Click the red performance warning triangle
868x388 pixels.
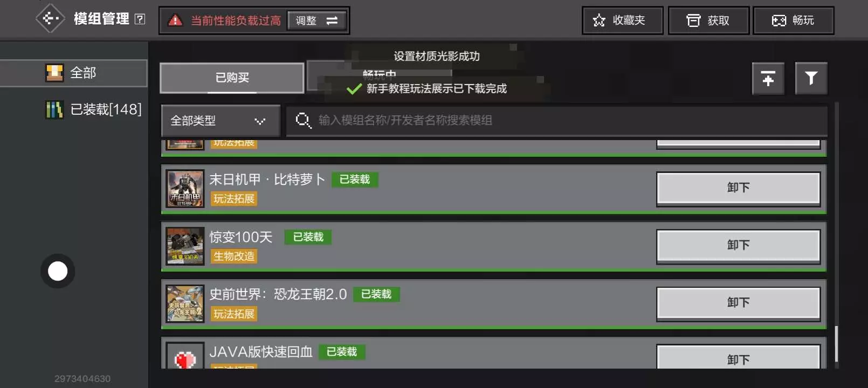pyautogui.click(x=175, y=20)
